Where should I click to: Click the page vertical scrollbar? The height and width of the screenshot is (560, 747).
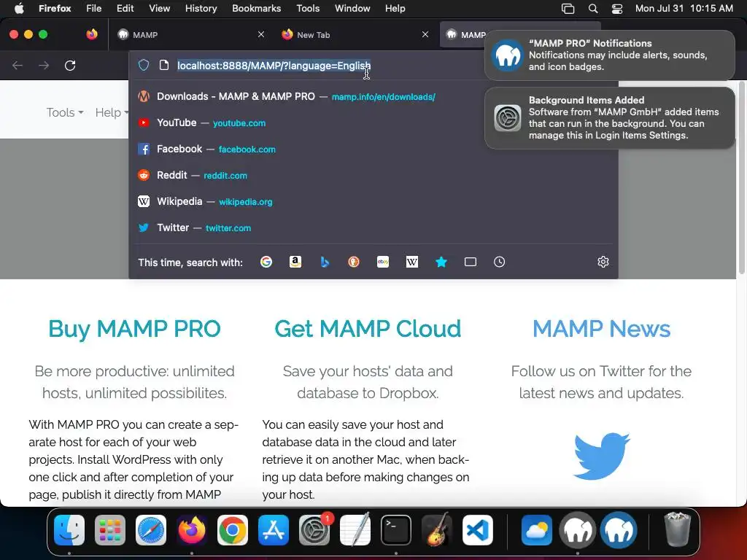[x=741, y=178]
